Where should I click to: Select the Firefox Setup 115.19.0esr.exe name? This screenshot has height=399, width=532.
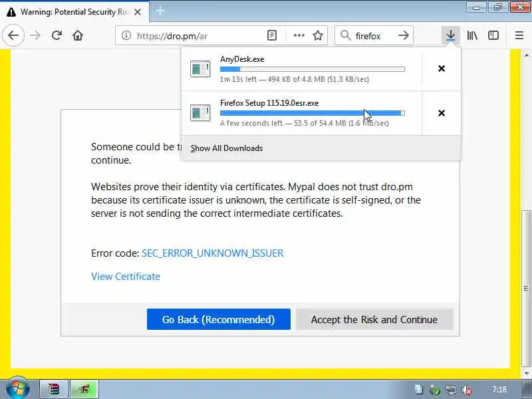269,103
